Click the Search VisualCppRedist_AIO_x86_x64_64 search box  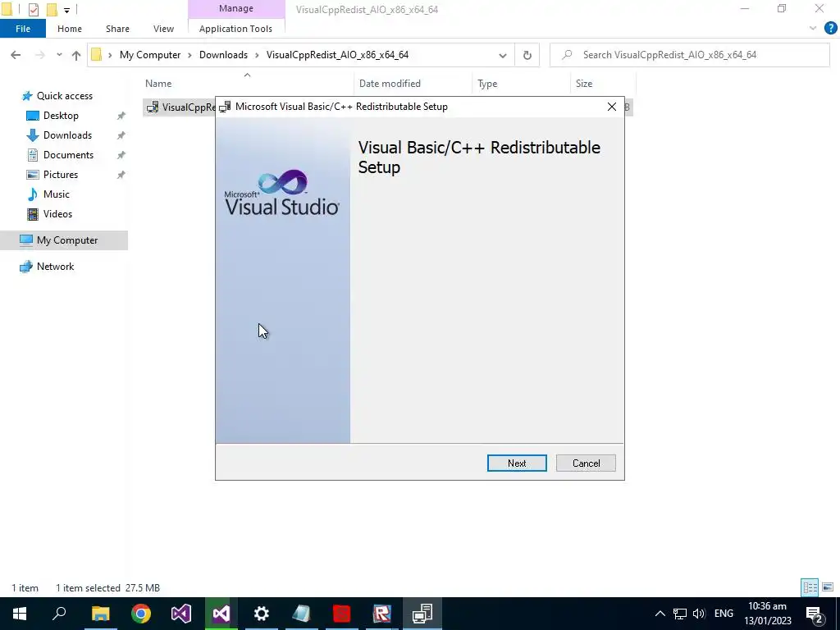click(x=689, y=55)
